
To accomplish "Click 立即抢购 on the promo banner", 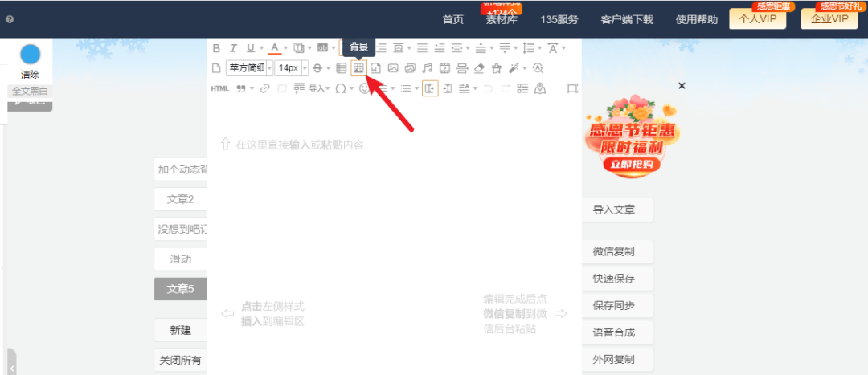I will coord(632,165).
